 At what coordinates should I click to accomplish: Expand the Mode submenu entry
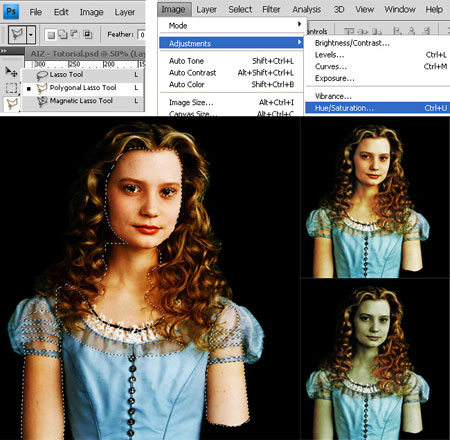click(231, 25)
